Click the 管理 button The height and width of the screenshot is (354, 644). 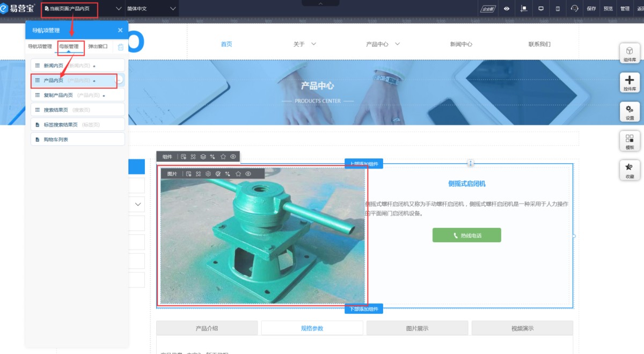tap(625, 9)
